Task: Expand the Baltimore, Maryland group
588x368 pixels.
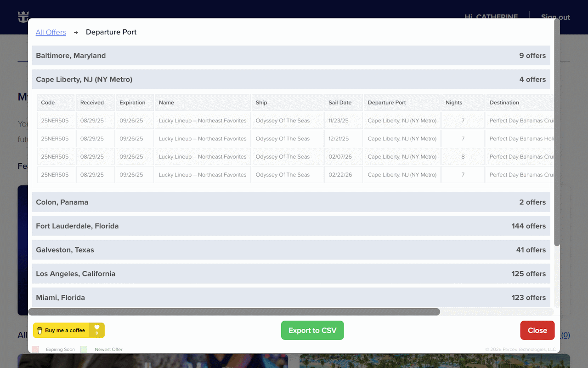Action: (291, 56)
